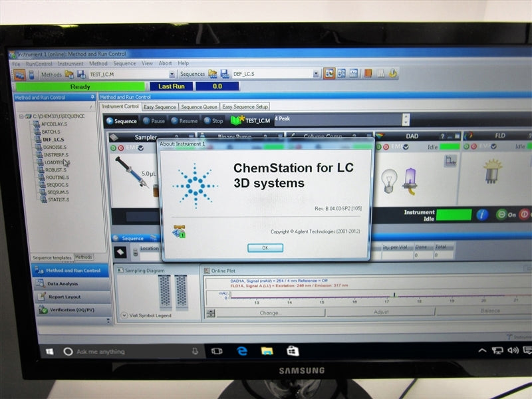Click the load method folder icon
The image size is (532, 399).
69,74
